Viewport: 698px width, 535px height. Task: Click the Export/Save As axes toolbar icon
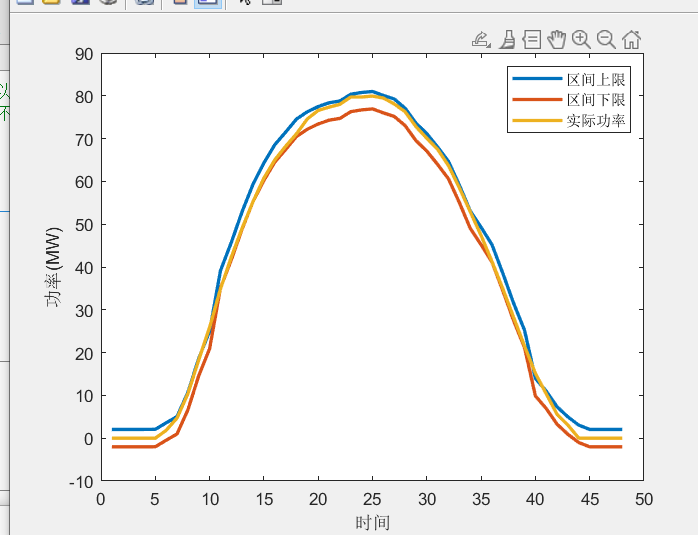click(481, 40)
